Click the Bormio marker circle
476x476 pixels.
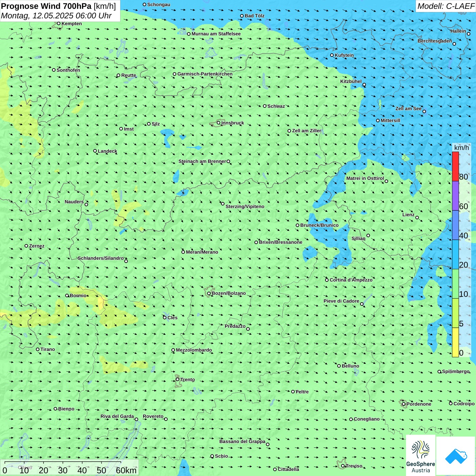pos(67,295)
